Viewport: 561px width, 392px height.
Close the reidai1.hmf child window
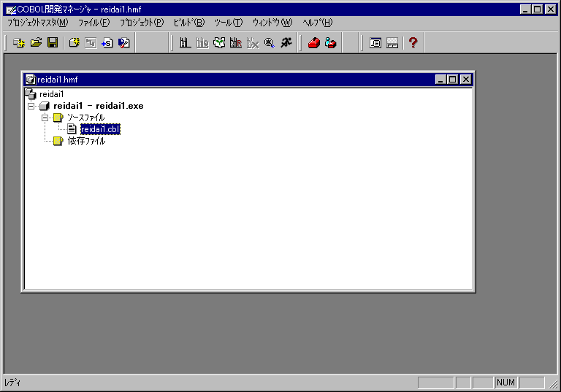click(465, 80)
